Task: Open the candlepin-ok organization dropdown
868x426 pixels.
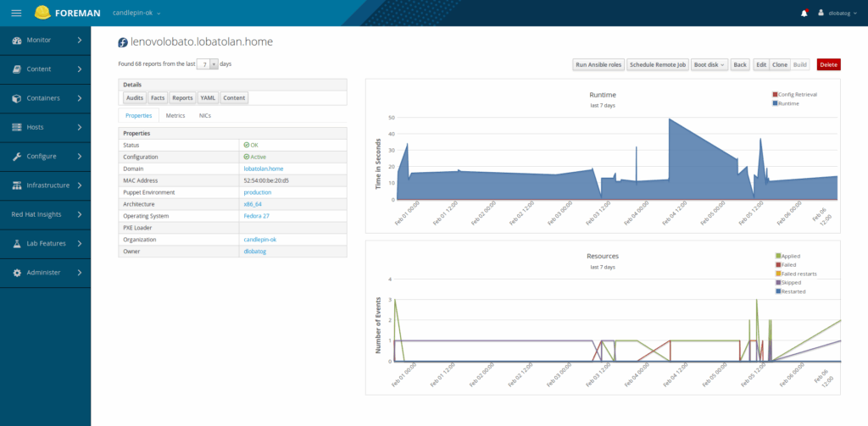Action: pyautogui.click(x=136, y=13)
